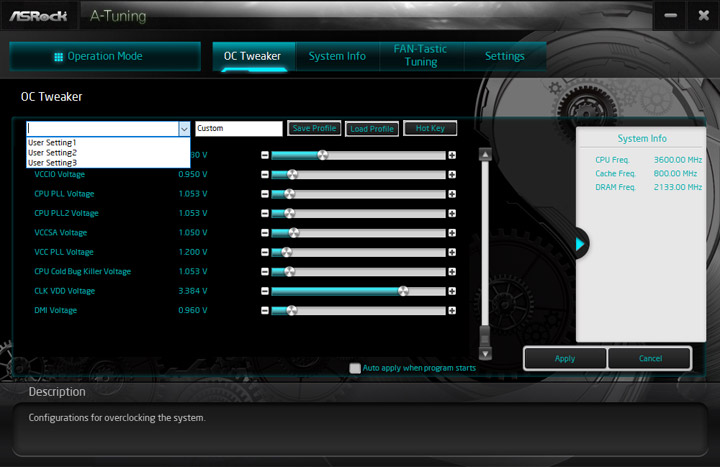Increase VCCIO Voltage with plus icon

tap(452, 174)
